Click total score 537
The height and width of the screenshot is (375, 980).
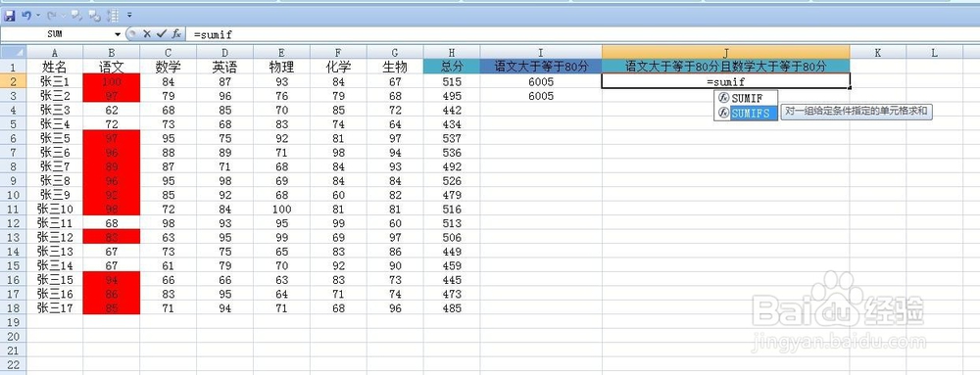(x=451, y=138)
